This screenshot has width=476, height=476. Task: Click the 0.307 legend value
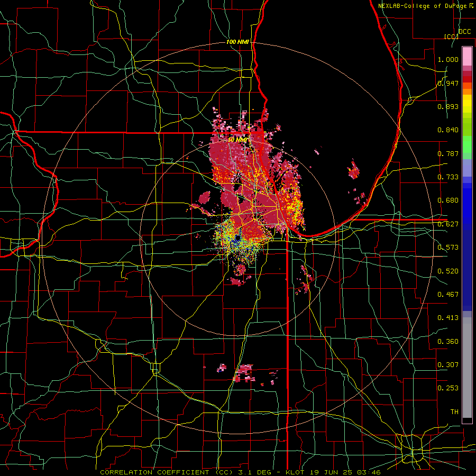tap(448, 365)
